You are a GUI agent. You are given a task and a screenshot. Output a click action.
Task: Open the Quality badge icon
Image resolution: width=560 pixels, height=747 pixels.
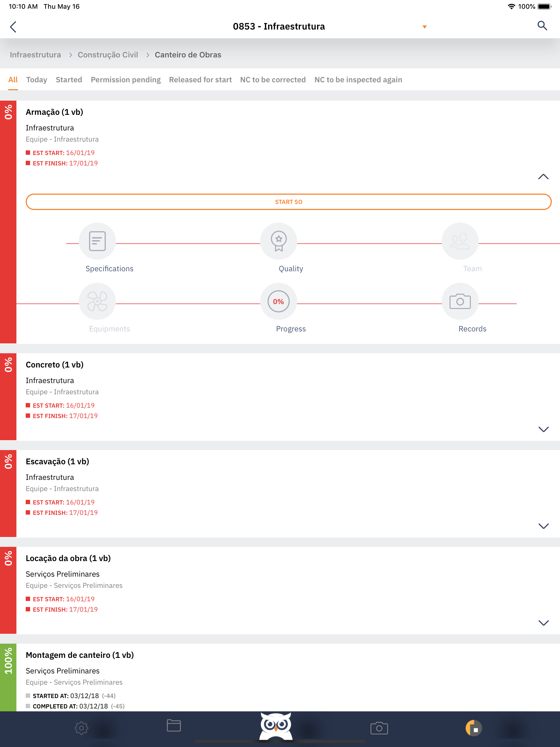(x=279, y=241)
